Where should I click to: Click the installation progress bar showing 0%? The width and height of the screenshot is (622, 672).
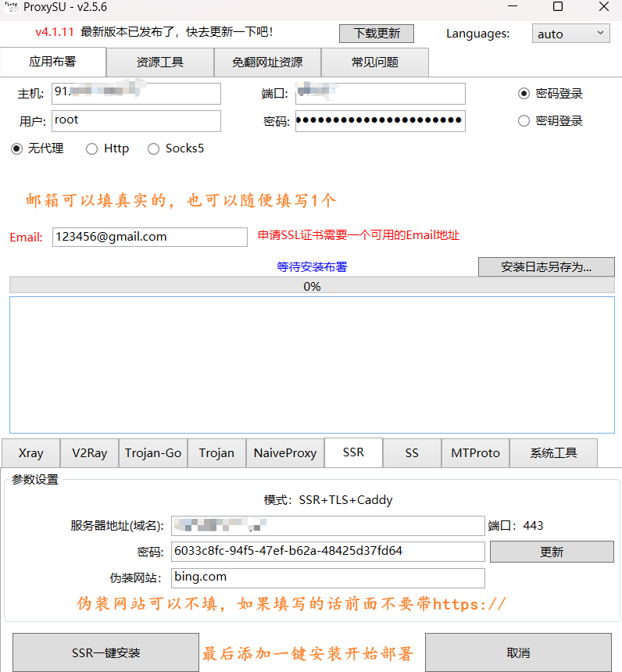tap(312, 286)
